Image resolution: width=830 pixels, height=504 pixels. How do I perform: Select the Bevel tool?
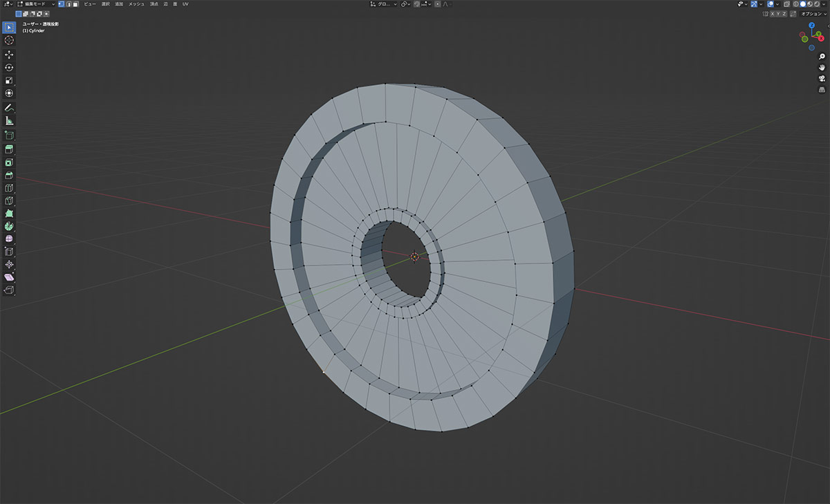coord(9,175)
